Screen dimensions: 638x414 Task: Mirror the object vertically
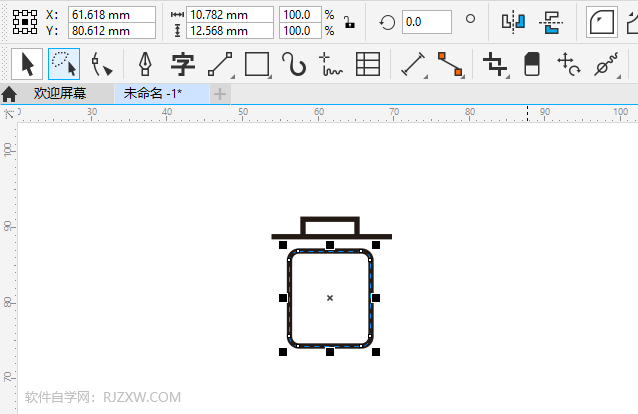(551, 22)
